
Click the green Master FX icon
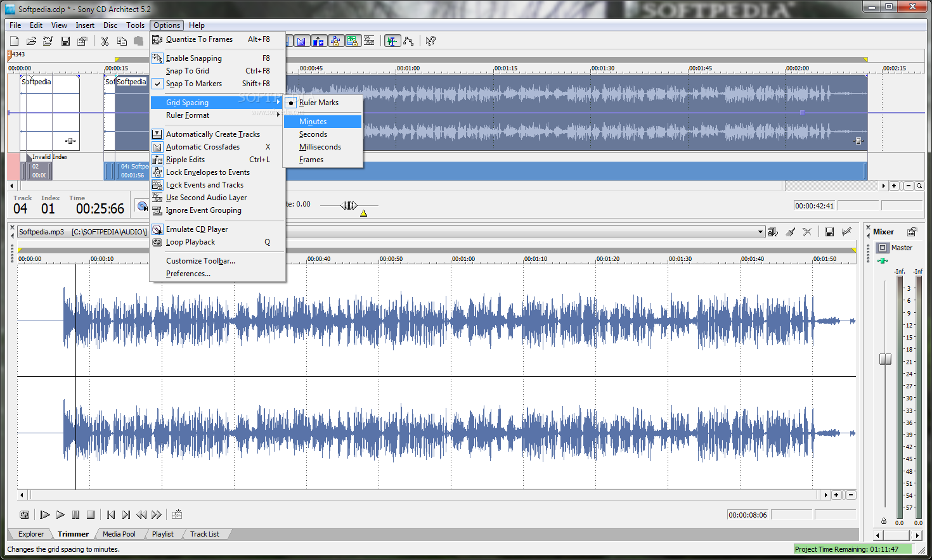click(x=883, y=260)
